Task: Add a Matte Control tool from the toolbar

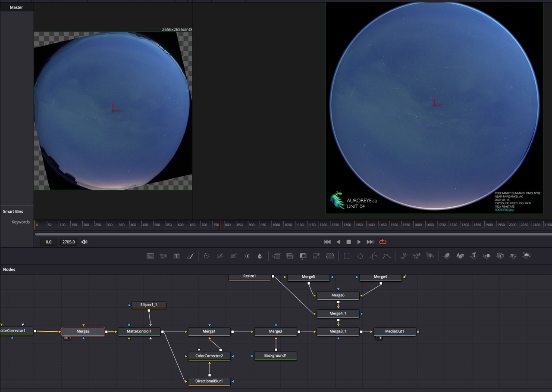Action: pyautogui.click(x=303, y=256)
